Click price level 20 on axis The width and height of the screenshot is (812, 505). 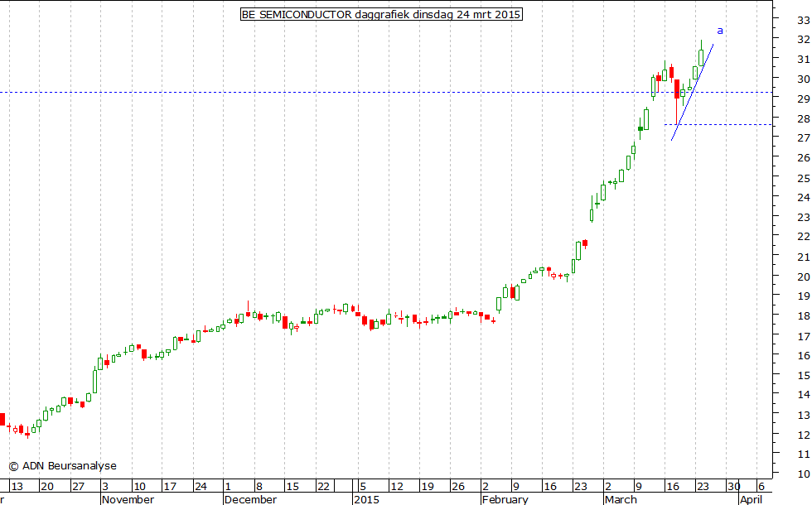[804, 277]
